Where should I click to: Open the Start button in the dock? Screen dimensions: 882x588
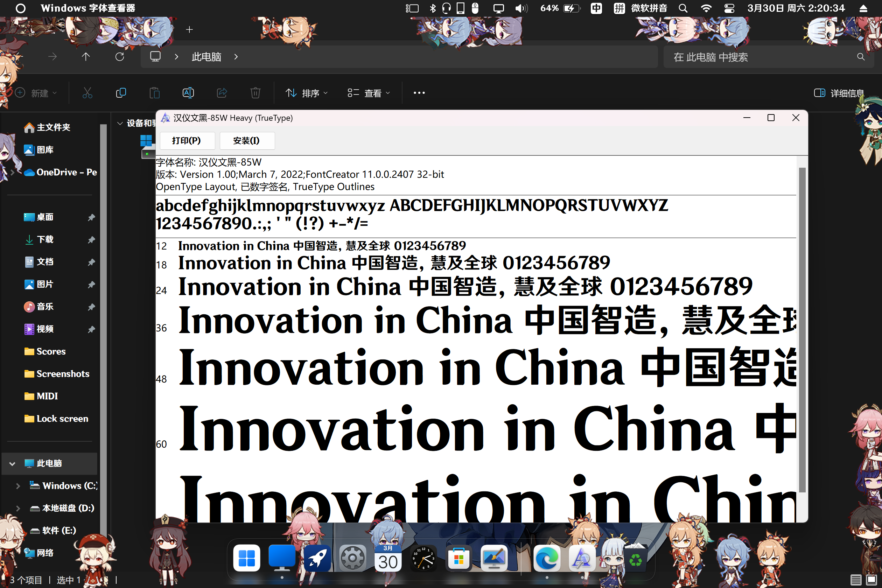[246, 558]
